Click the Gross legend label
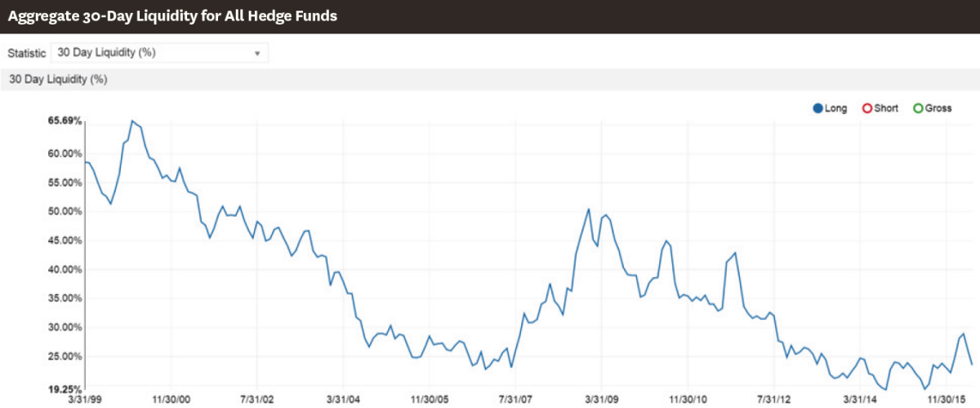The image size is (980, 408). [x=938, y=108]
